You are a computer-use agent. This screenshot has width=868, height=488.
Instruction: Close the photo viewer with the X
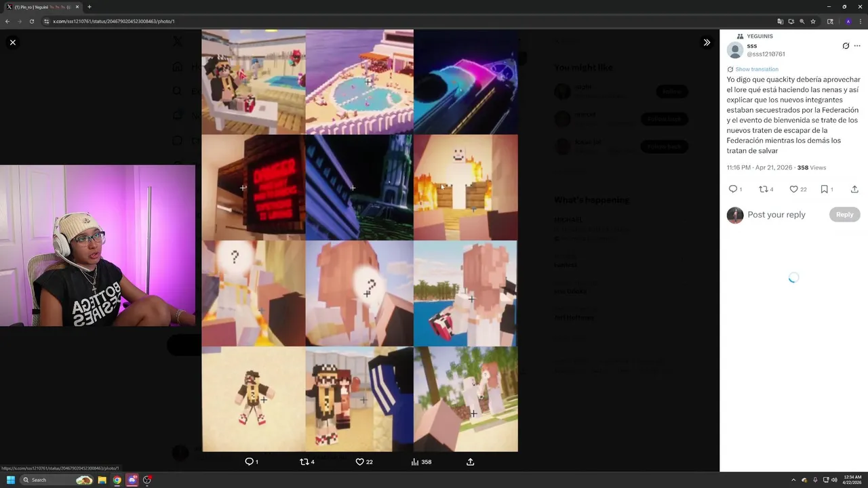(12, 42)
